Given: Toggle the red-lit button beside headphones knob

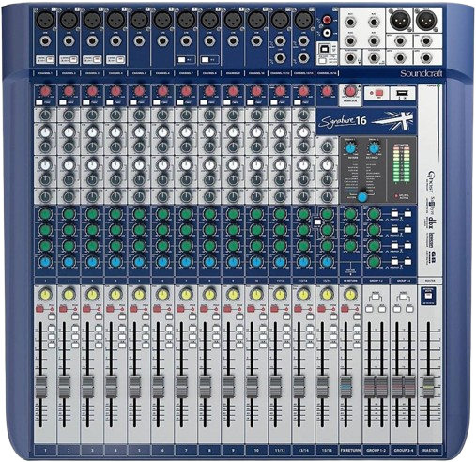Looking at the screenshot, I should pyautogui.click(x=379, y=93).
